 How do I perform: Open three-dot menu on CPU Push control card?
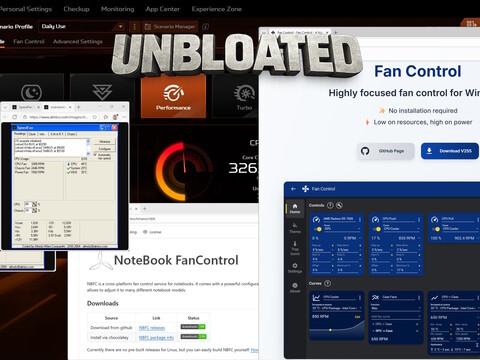coord(419,220)
